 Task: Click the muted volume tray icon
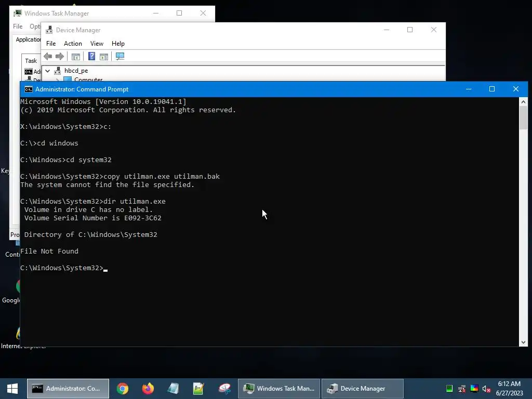point(486,389)
